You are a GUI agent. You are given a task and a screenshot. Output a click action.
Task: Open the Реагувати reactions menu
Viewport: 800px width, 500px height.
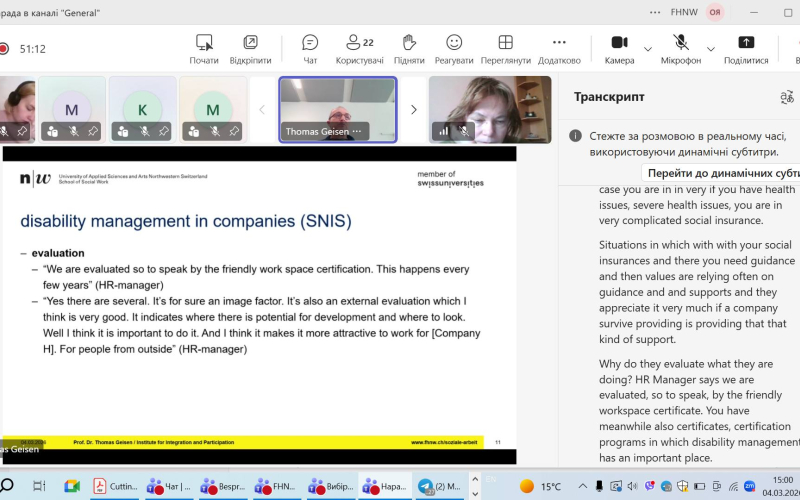coord(454,48)
